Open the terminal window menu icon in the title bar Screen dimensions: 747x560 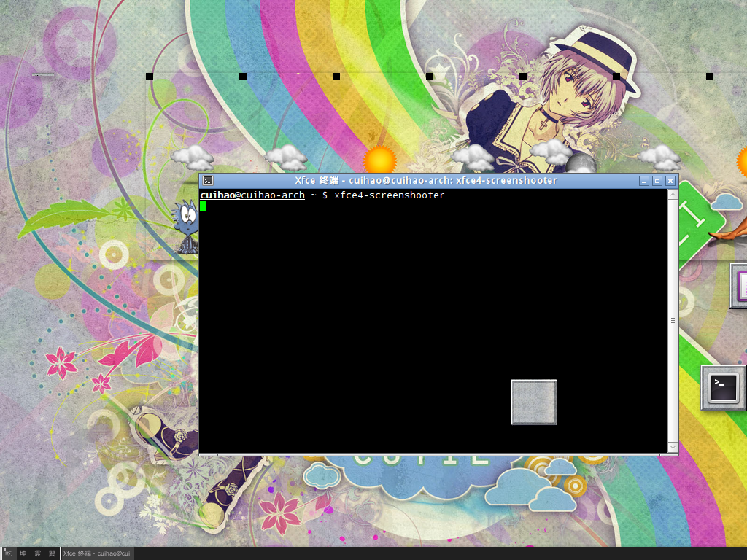click(x=208, y=181)
